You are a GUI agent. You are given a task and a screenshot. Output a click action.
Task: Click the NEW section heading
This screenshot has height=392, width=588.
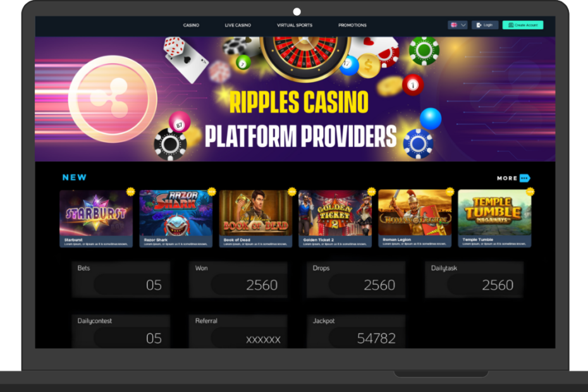74,178
